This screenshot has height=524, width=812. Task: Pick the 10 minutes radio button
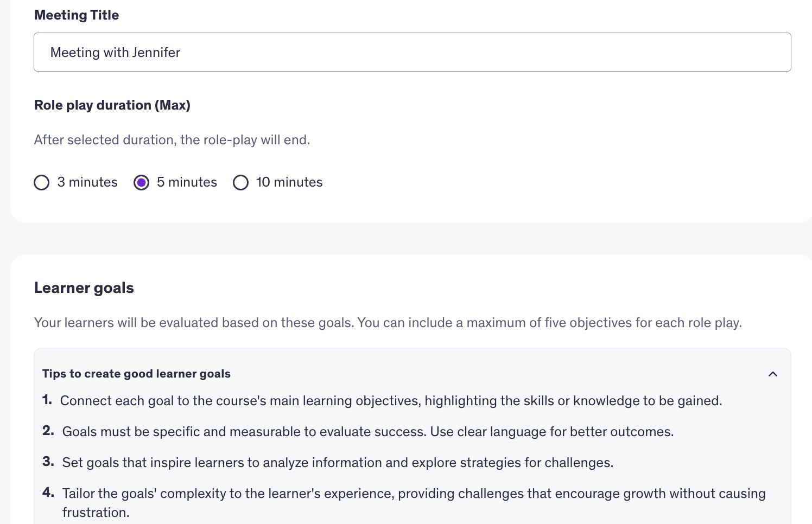pos(240,183)
